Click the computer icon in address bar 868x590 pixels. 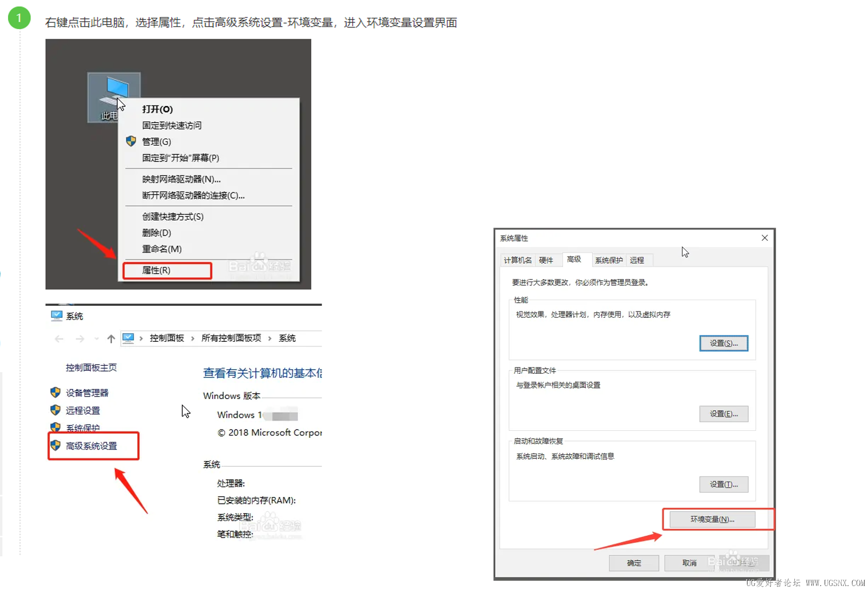coord(128,338)
